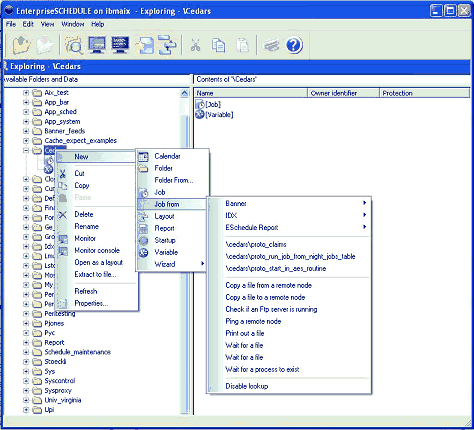
Task: Click the blue question mark help icon
Action: pos(294,45)
